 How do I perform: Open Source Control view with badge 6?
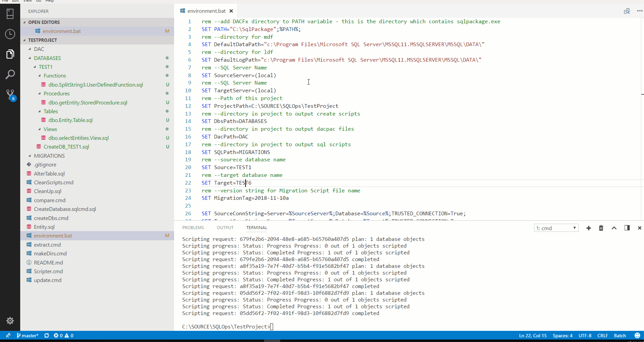[x=11, y=95]
